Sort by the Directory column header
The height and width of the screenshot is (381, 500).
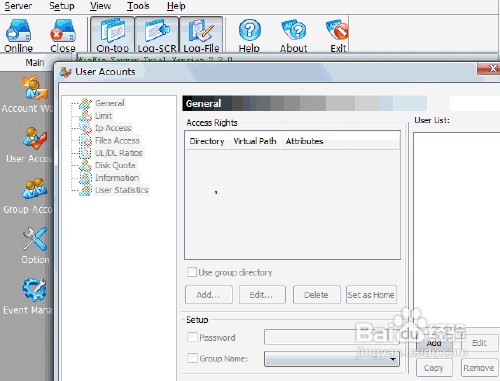pyautogui.click(x=207, y=141)
